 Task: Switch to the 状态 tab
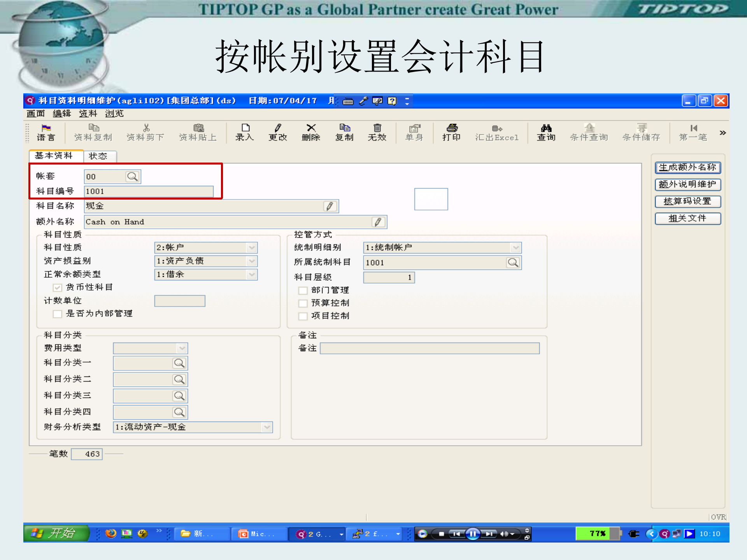pos(100,156)
